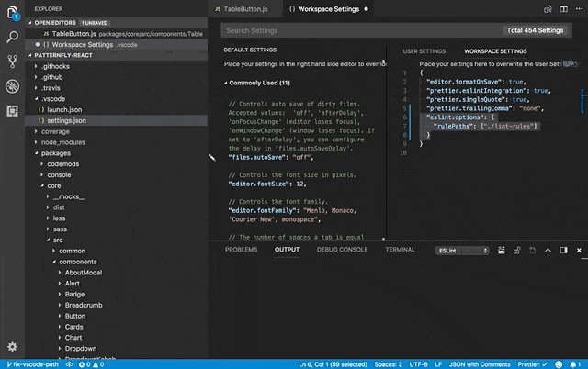Close the bottom panel

(x=579, y=250)
